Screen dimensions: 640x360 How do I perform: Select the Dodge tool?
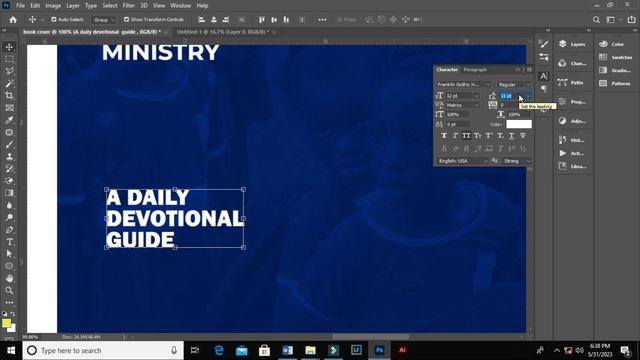9,218
